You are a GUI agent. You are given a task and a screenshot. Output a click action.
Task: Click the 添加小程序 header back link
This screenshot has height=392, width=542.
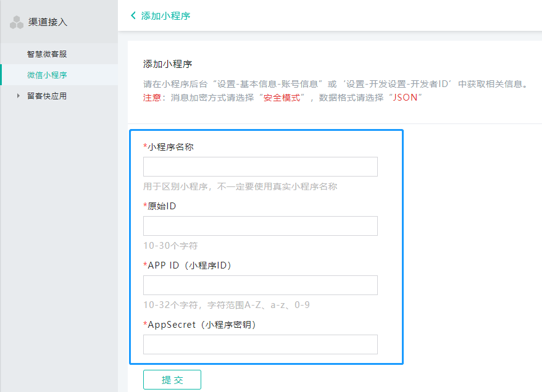coord(165,15)
